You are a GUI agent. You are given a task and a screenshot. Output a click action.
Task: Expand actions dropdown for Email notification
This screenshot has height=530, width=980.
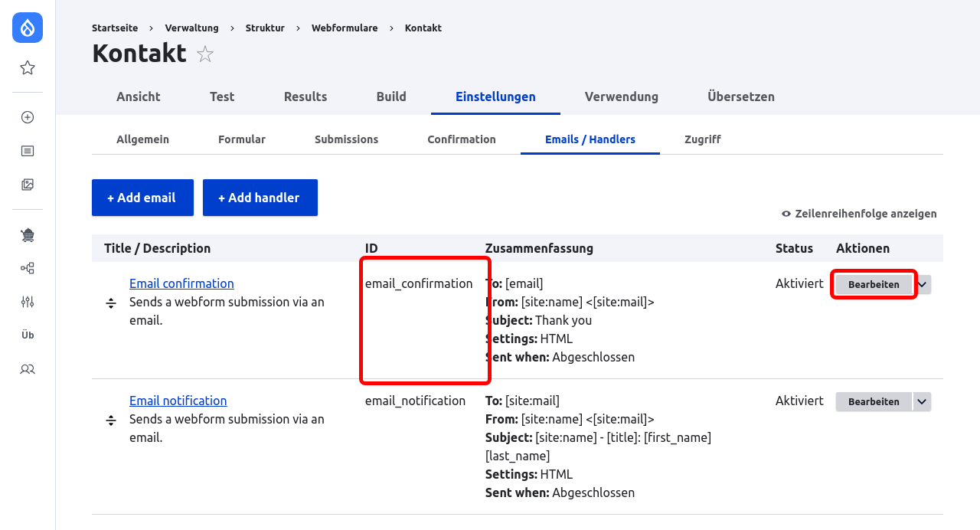pos(922,401)
